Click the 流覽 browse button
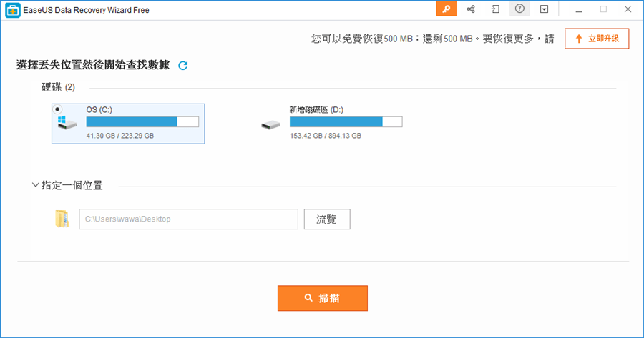This screenshot has height=338, width=644. point(327,219)
